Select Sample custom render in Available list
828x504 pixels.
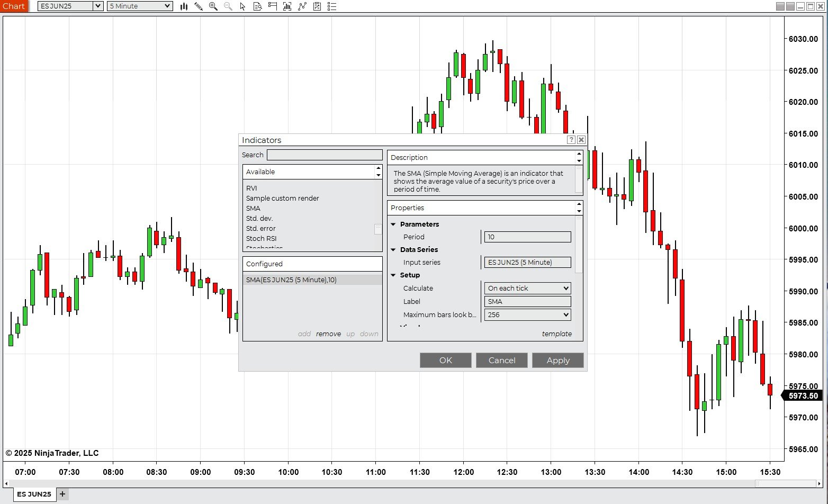(x=283, y=198)
